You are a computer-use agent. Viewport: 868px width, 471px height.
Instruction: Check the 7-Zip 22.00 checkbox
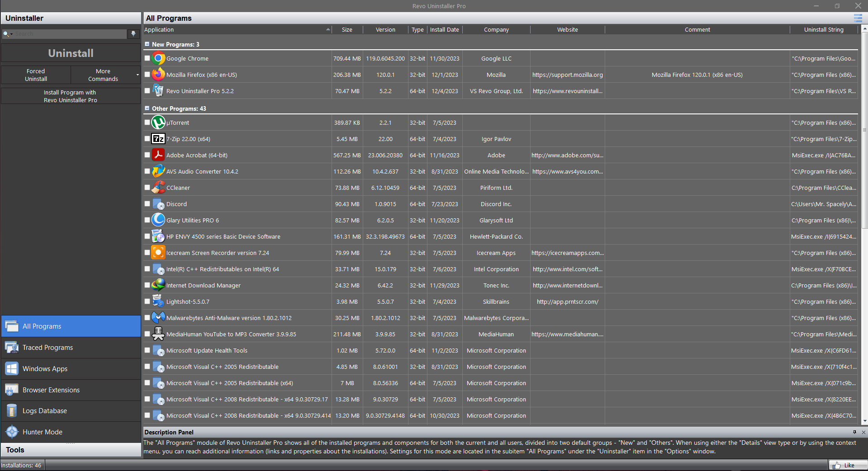pos(147,139)
